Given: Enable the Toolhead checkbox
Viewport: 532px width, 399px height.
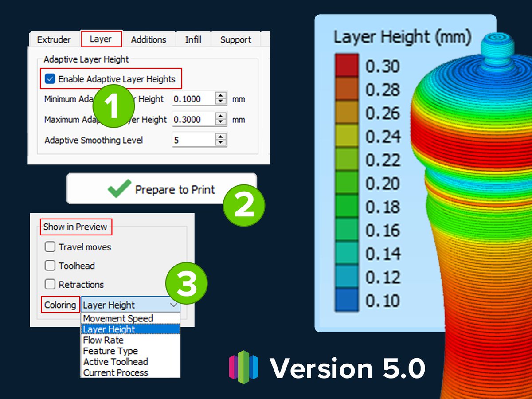Looking at the screenshot, I should pos(50,266).
